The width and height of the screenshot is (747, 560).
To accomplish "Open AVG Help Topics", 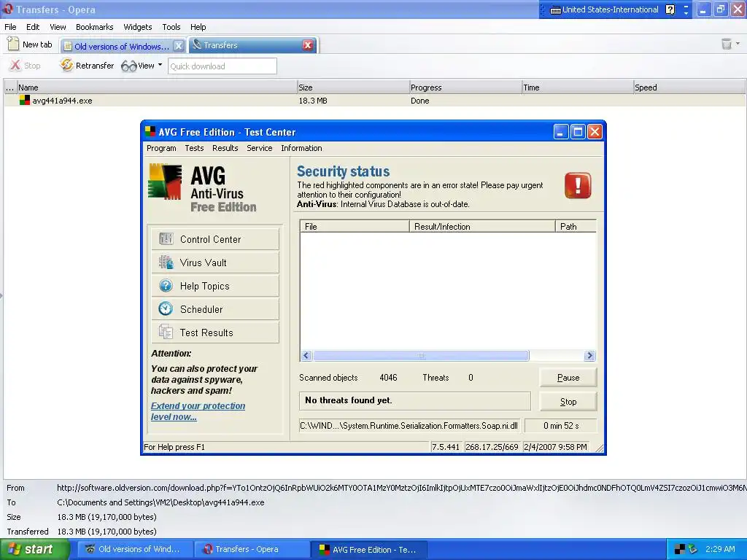I will click(x=215, y=286).
